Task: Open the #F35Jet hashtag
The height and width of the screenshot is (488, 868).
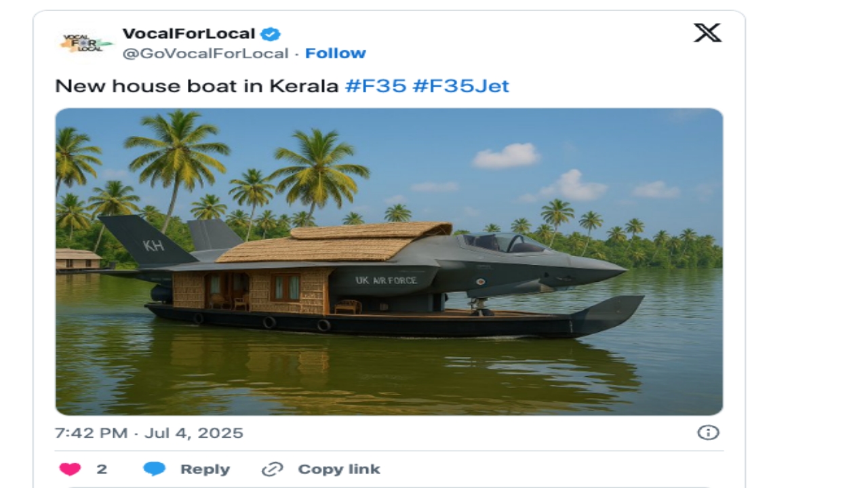Action: click(x=460, y=86)
